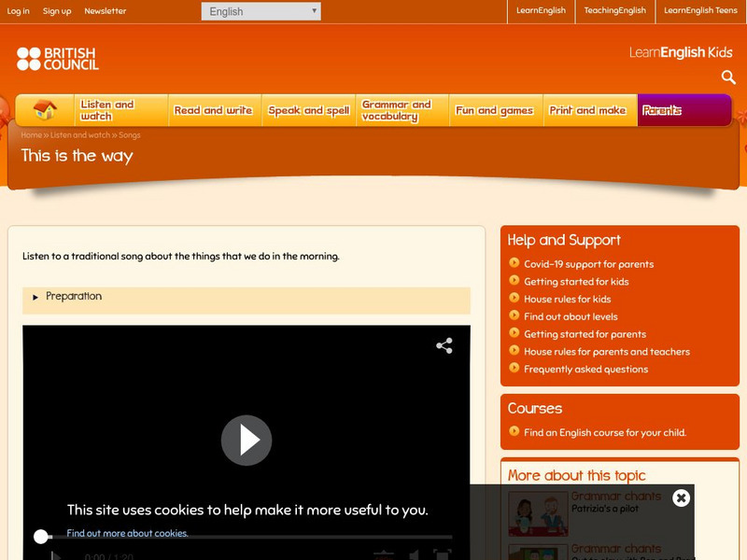Open the English language dropdown
This screenshot has width=747, height=560.
point(260,10)
